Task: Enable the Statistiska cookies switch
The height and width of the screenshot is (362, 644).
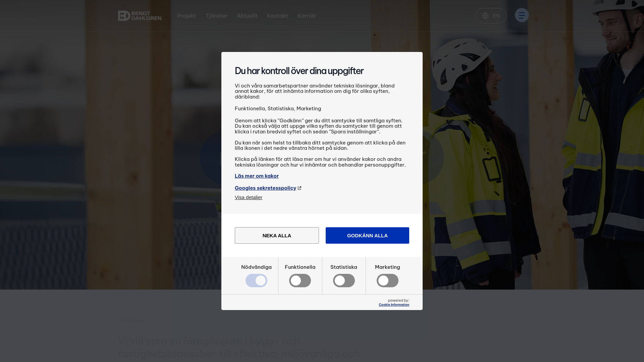Action: 344,281
